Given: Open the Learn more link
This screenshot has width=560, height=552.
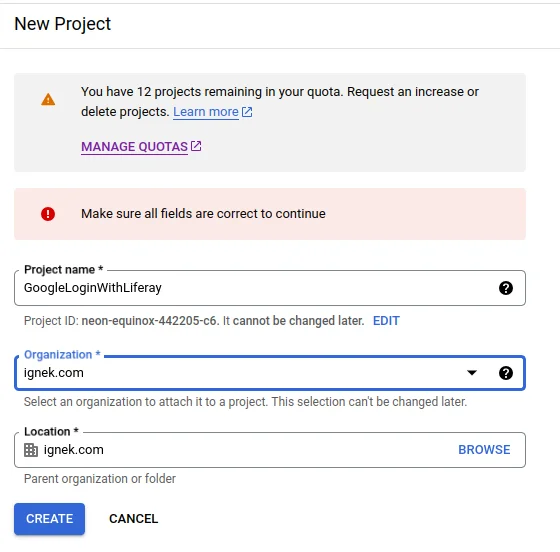Looking at the screenshot, I should 206,112.
